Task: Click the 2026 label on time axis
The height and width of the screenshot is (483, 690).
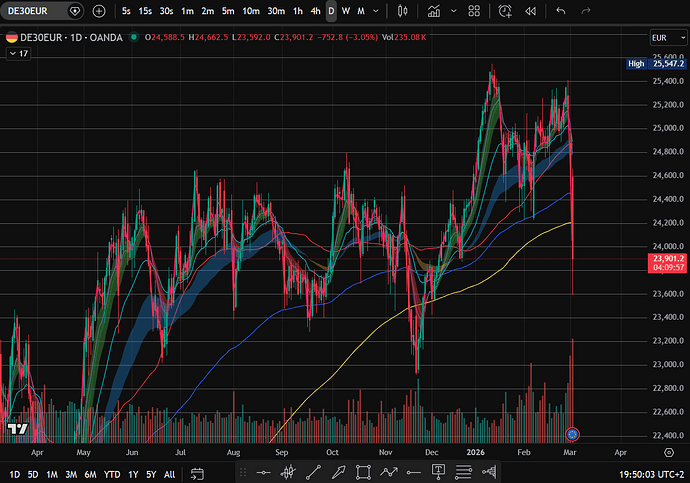Action: [x=475, y=452]
